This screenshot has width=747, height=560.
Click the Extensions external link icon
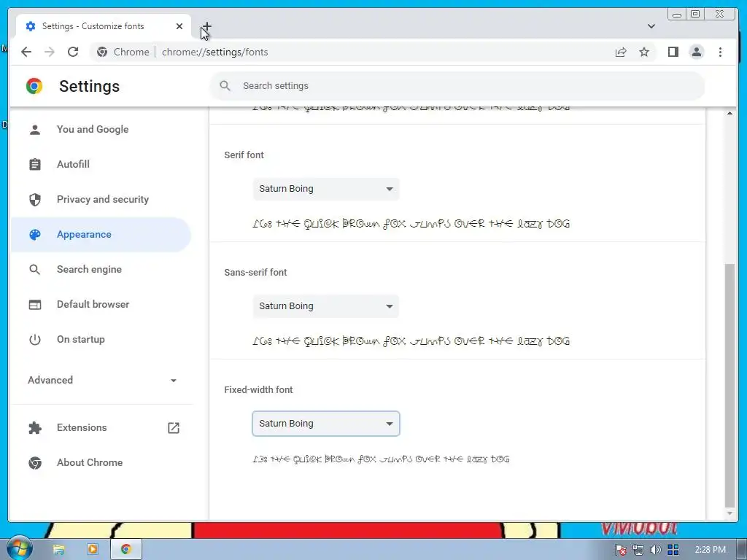[174, 427]
